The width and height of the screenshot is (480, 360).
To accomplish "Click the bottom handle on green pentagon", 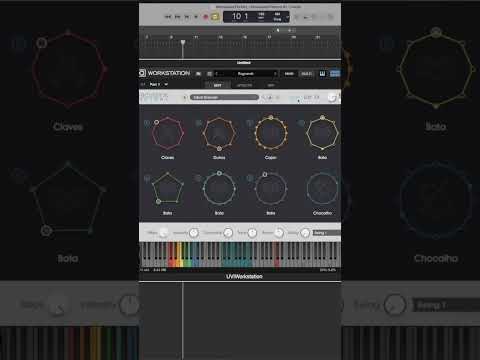I will click(159, 201).
